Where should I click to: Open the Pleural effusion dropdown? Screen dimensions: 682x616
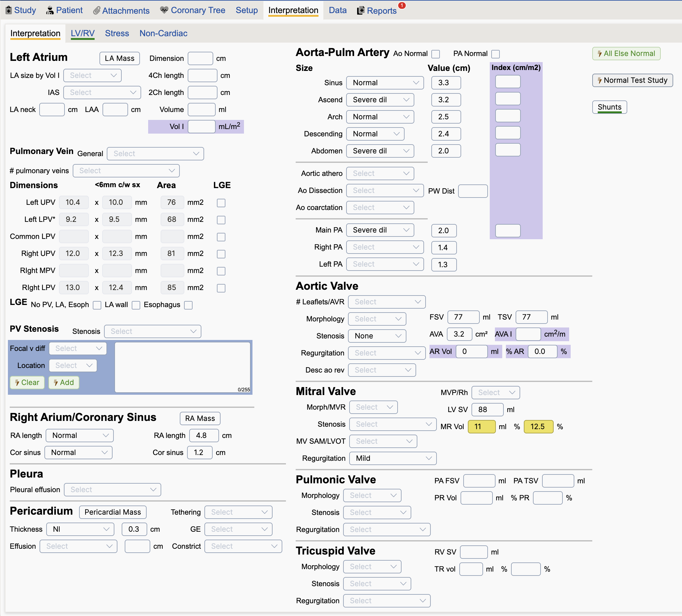(x=112, y=490)
